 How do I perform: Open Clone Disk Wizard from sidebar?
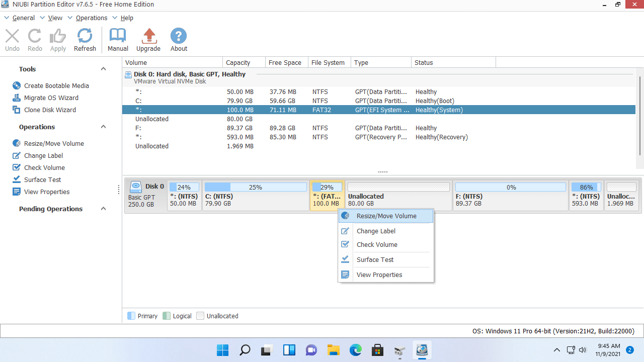coord(50,110)
